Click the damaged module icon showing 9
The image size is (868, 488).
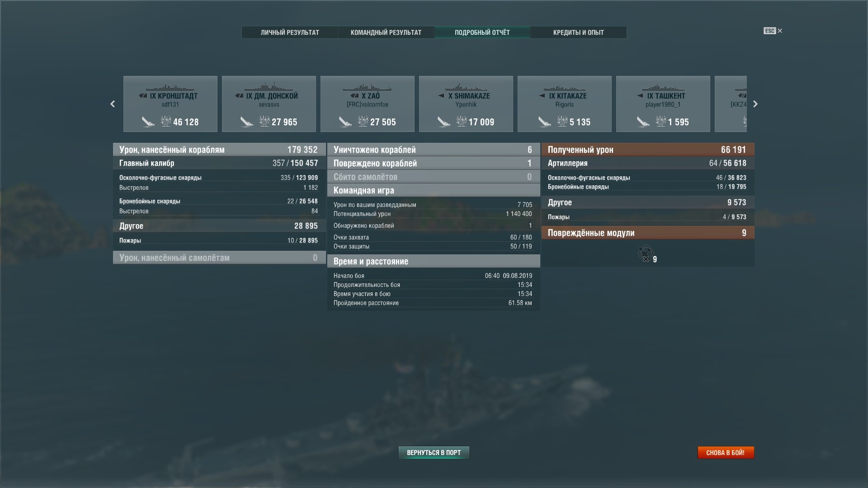point(646,253)
